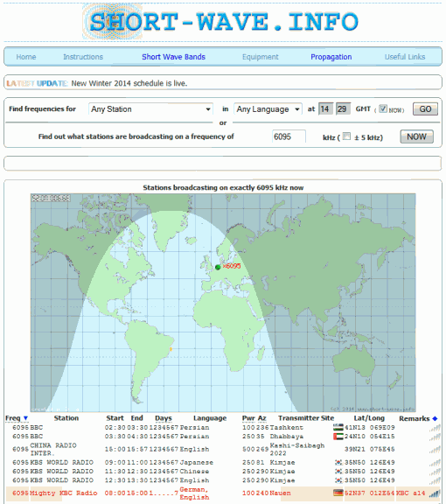Click the signal bars icon for BBC 03:30

tap(435, 437)
